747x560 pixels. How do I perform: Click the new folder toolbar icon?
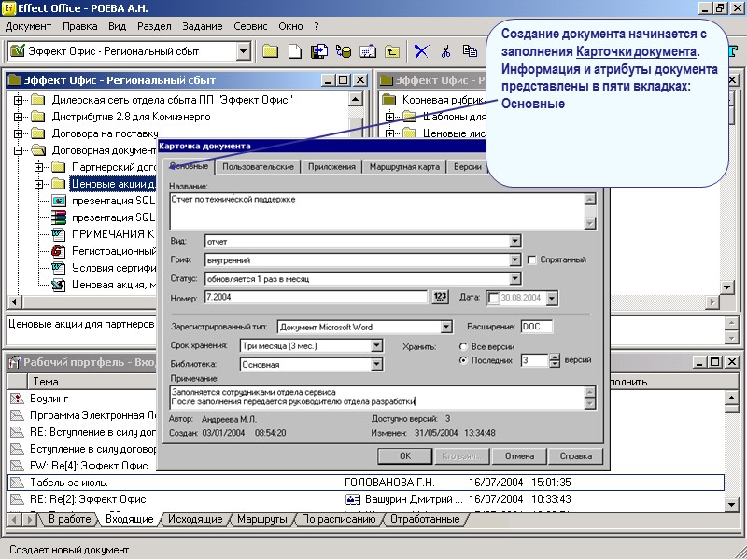(x=270, y=51)
